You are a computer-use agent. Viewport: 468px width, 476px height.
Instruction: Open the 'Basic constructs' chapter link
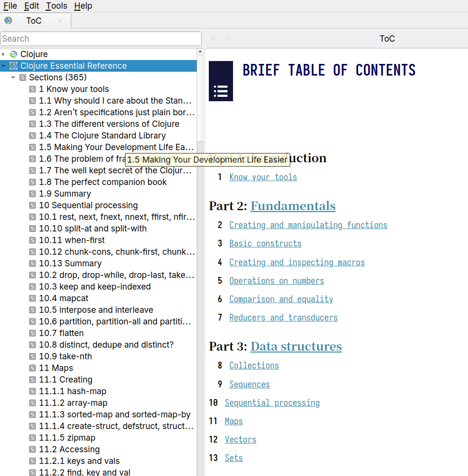[x=265, y=244]
